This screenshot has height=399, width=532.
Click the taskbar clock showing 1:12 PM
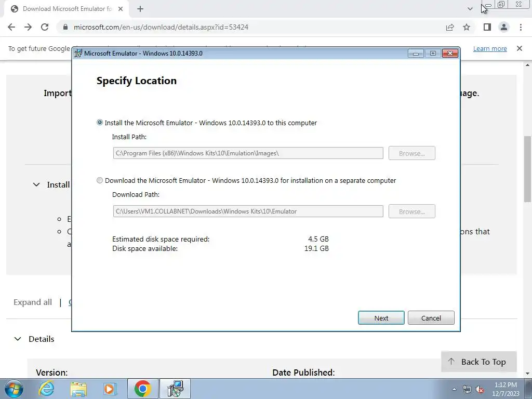(506, 389)
